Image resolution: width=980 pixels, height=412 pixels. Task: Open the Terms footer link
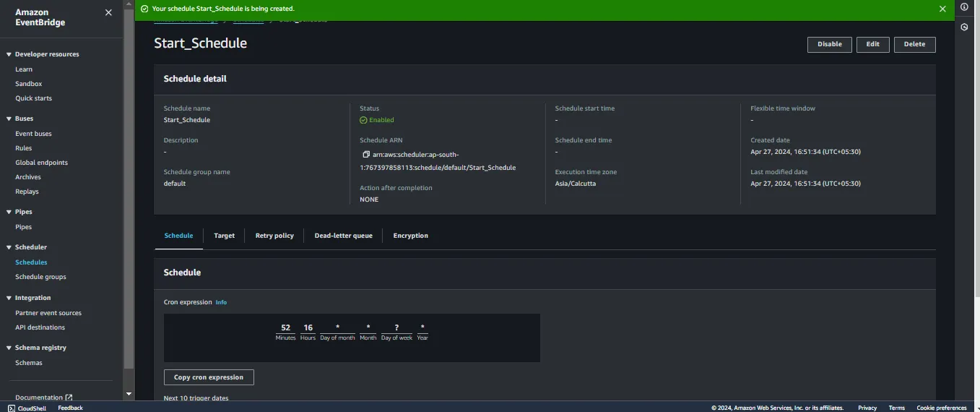pos(897,408)
